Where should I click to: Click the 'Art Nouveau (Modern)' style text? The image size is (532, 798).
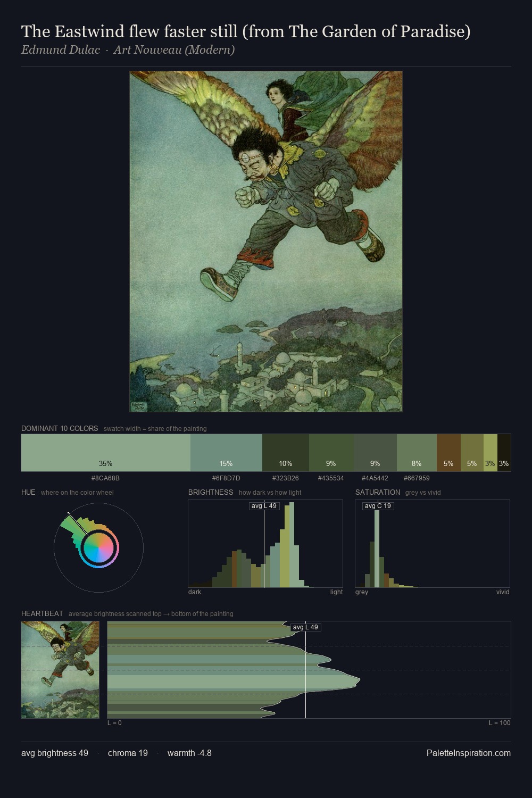tap(174, 50)
